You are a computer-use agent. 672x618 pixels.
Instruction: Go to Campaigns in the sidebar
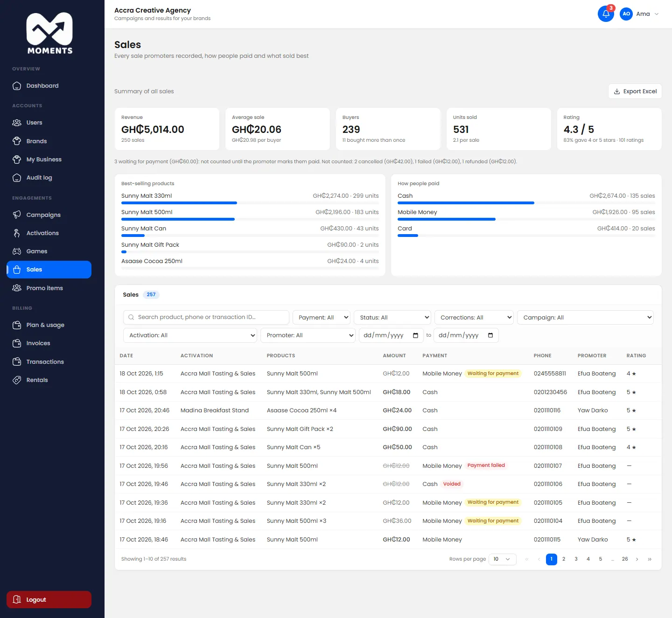click(x=49, y=215)
